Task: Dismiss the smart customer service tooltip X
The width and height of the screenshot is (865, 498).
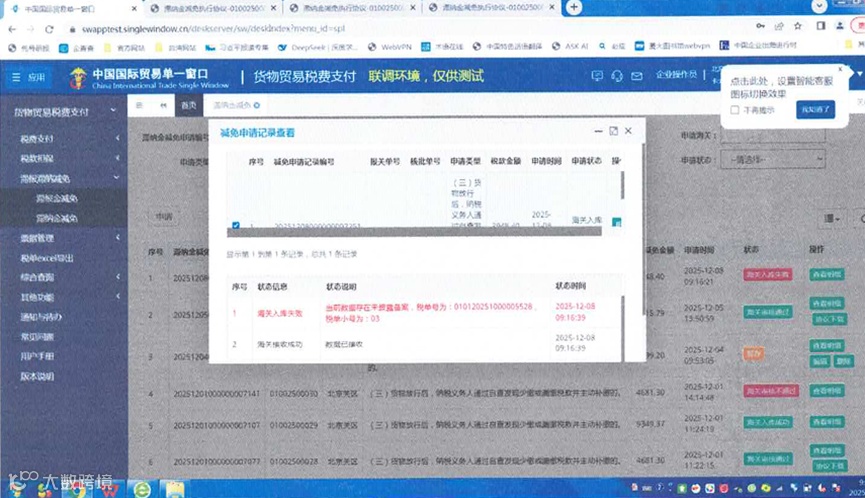Action: click(840, 69)
